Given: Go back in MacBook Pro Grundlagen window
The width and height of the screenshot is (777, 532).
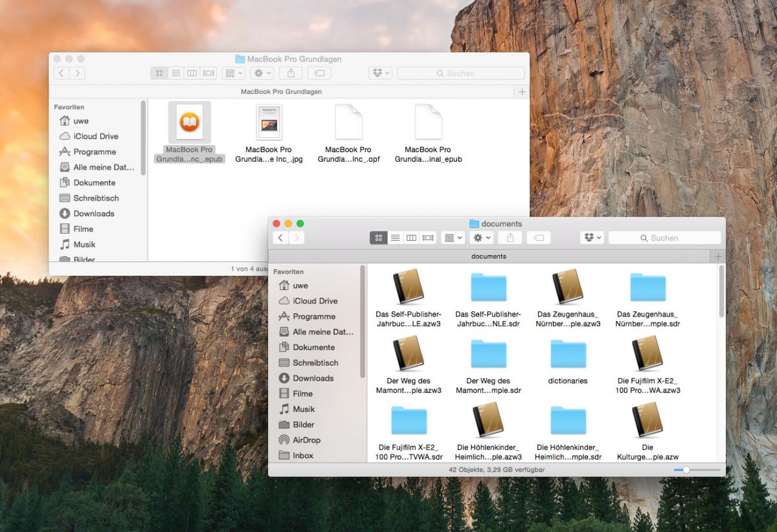Looking at the screenshot, I should (62, 74).
